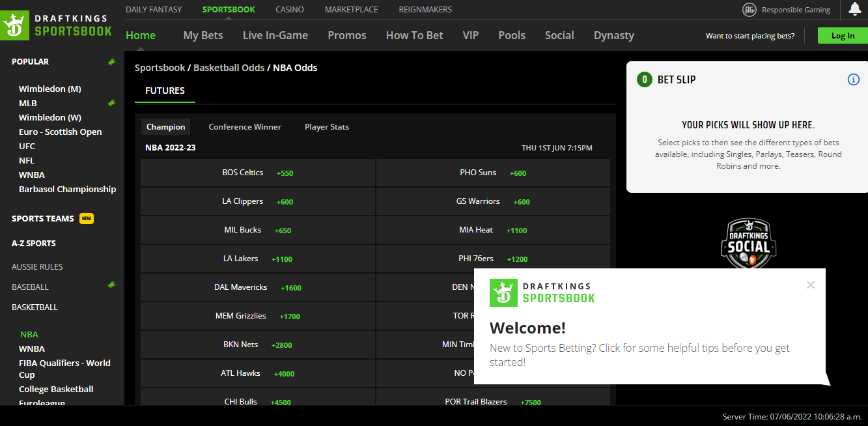868x426 pixels.
Task: Expand the Baseball category
Action: pos(30,287)
